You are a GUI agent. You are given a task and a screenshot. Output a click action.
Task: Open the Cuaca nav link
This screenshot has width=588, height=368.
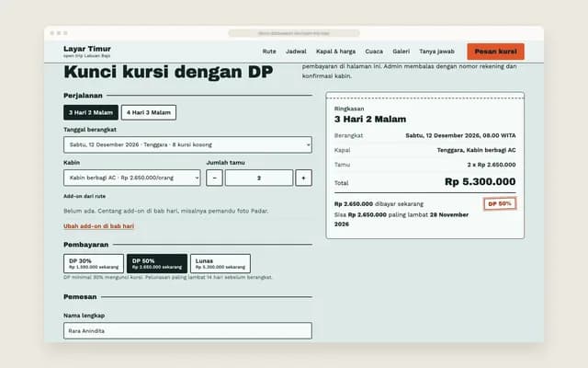(x=374, y=52)
